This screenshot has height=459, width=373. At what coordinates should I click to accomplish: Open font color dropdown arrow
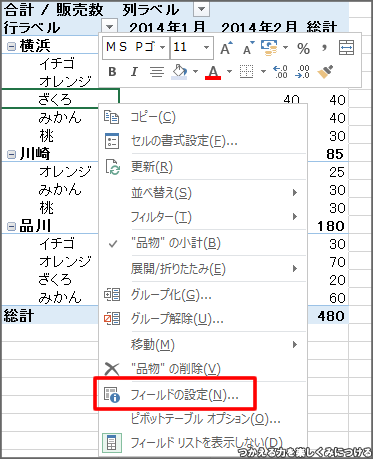229,71
